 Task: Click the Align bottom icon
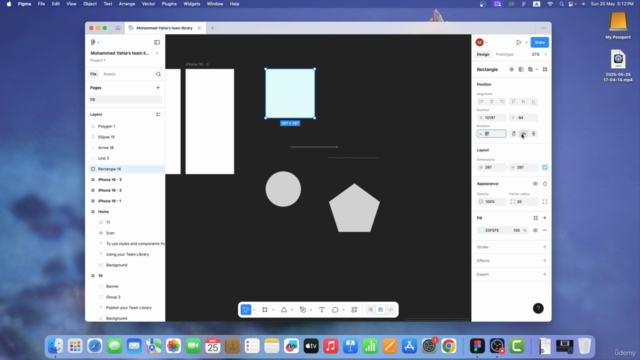point(533,102)
